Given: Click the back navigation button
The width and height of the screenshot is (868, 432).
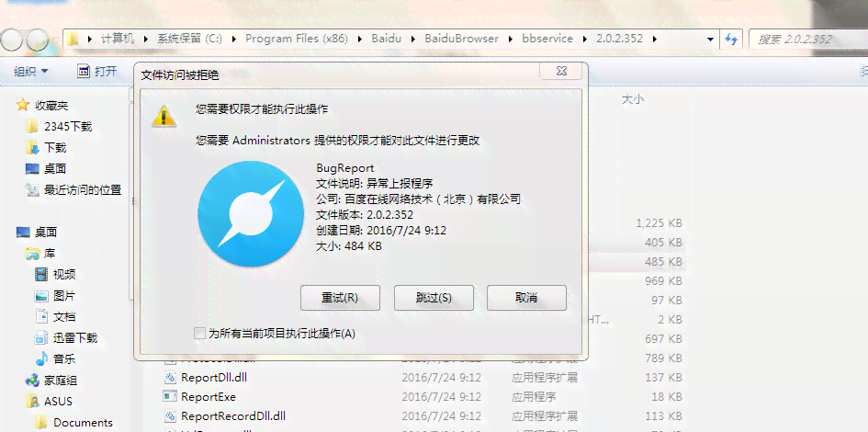Looking at the screenshot, I should coord(12,40).
